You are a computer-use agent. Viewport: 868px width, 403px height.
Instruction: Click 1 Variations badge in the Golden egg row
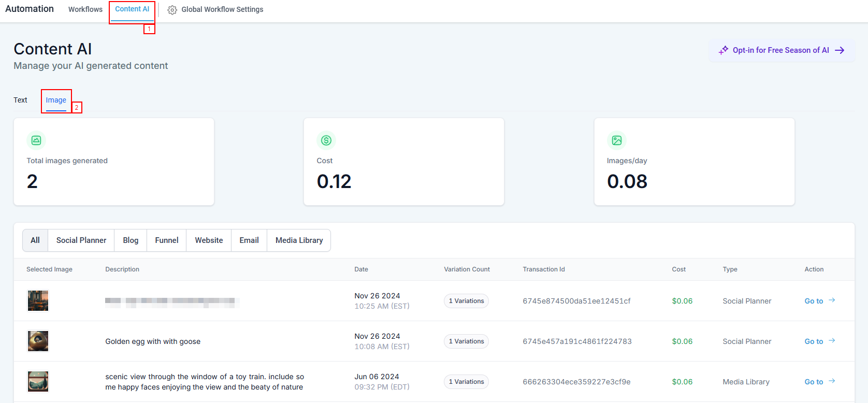(x=466, y=341)
